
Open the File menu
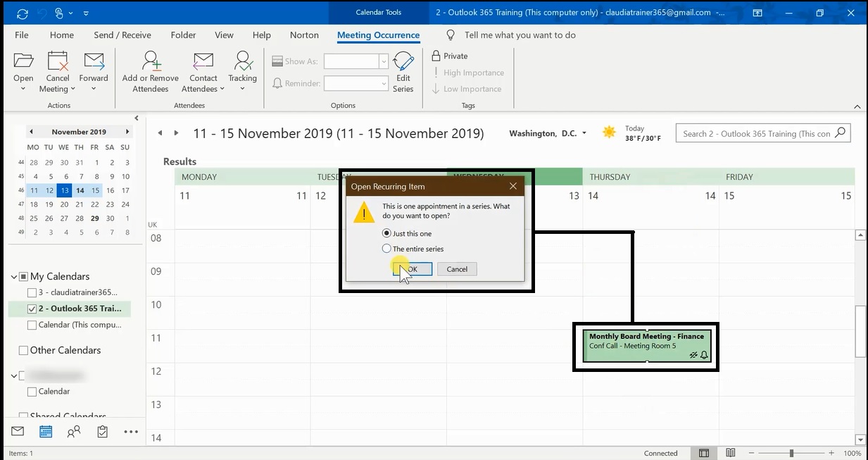(22, 35)
